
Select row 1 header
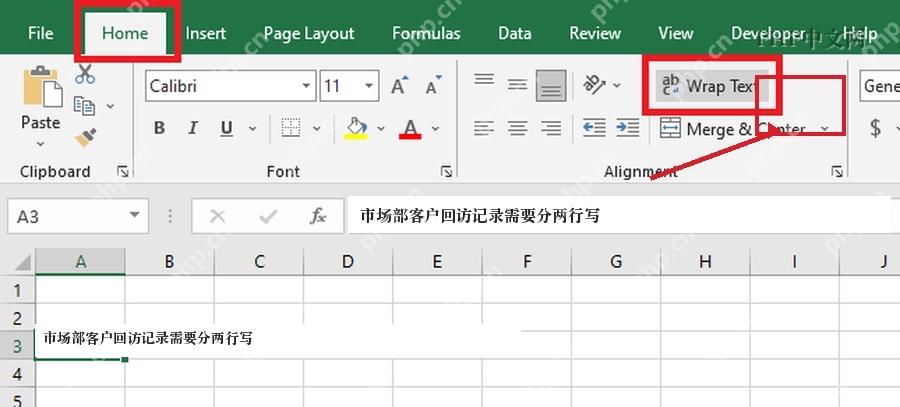click(x=17, y=289)
